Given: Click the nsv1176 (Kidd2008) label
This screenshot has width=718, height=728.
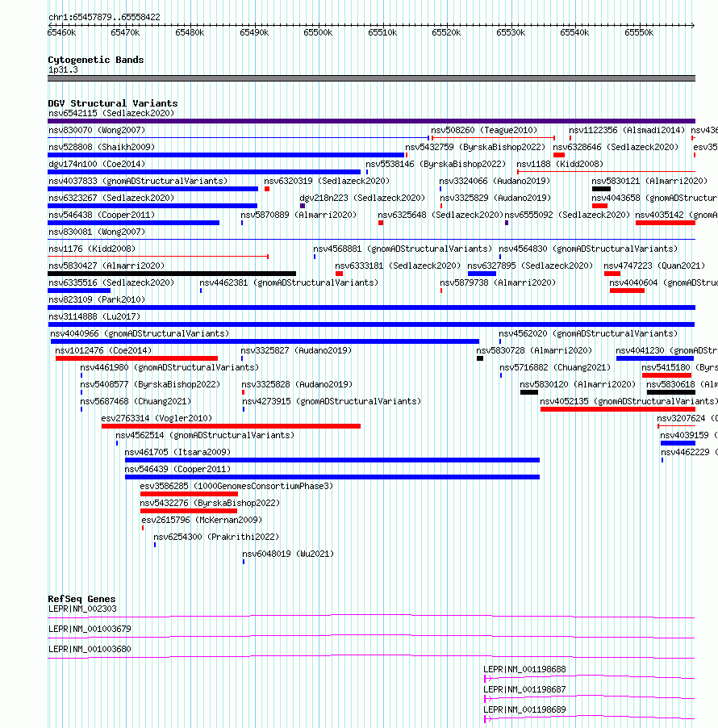Looking at the screenshot, I should (92, 249).
